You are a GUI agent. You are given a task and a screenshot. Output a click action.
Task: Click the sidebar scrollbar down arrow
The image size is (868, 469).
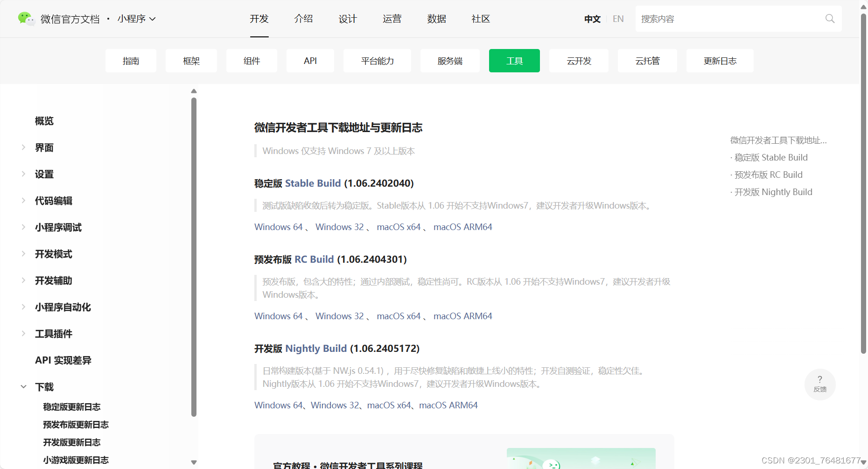(x=194, y=462)
